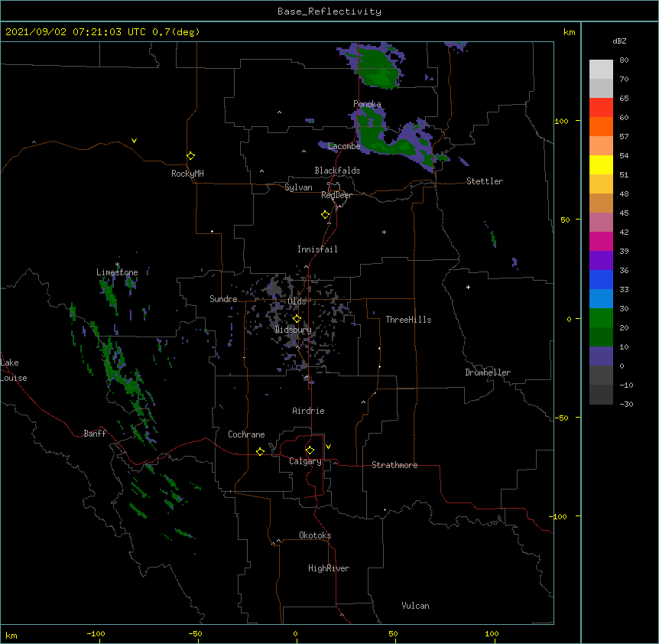Click the Base_Reflectivity title text
The height and width of the screenshot is (644, 659).
click(x=329, y=11)
